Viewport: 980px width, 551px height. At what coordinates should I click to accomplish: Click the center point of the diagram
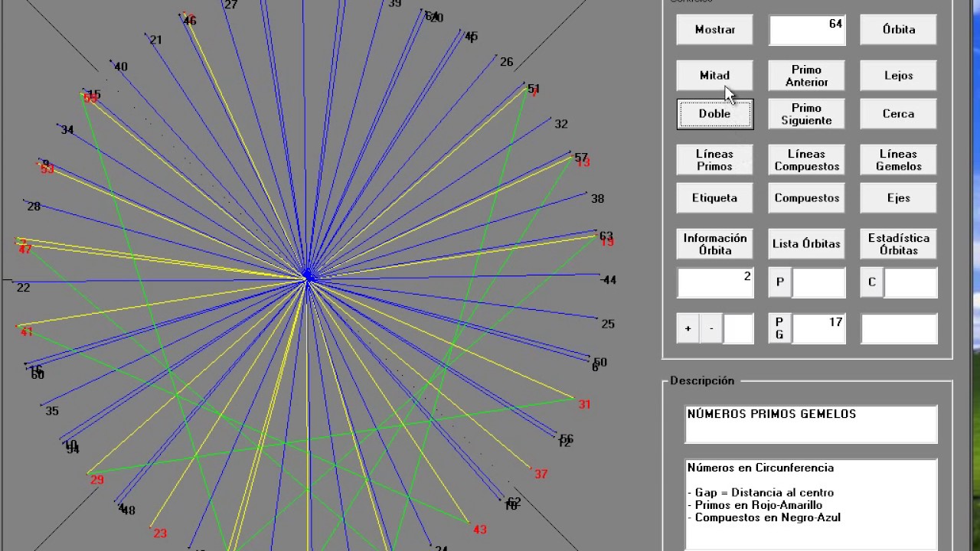pyautogui.click(x=308, y=277)
